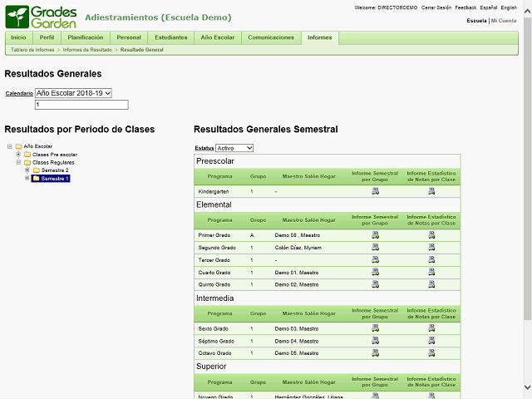Open Cuarto Grado semester group report icon
The width and height of the screenshot is (532, 399).
[375, 272]
